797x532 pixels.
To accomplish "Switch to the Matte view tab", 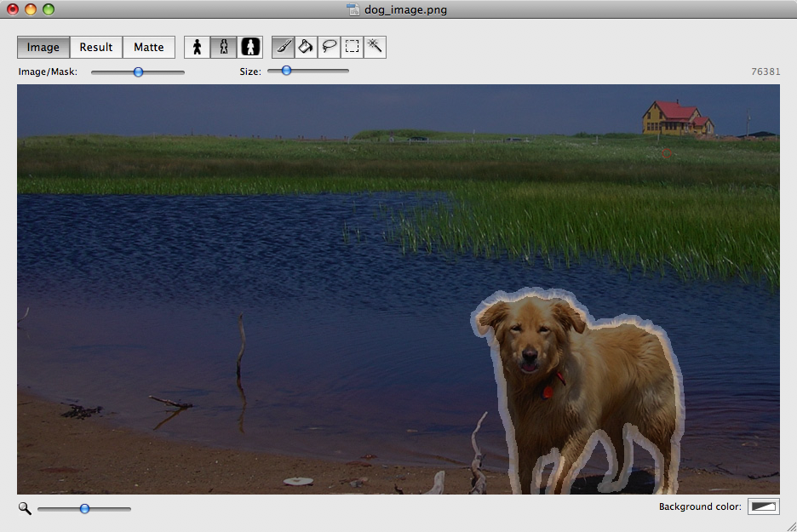I will (x=149, y=47).
